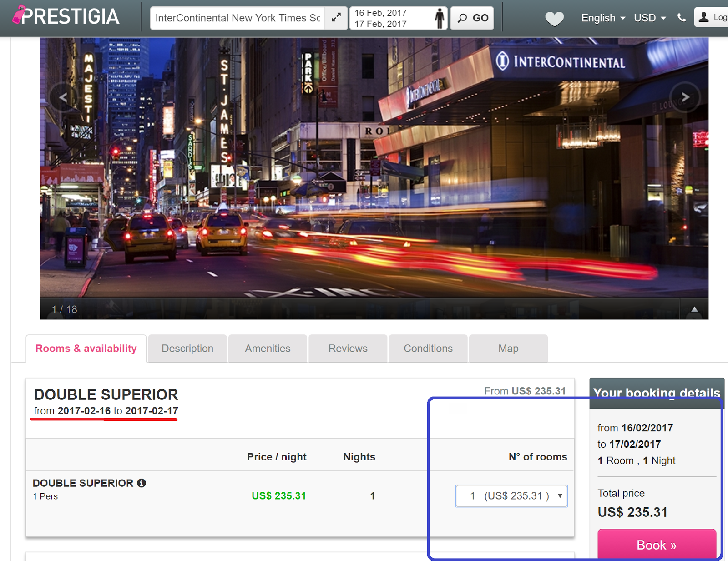This screenshot has height=561, width=728.
Task: Click the Log in button
Action: (712, 17)
